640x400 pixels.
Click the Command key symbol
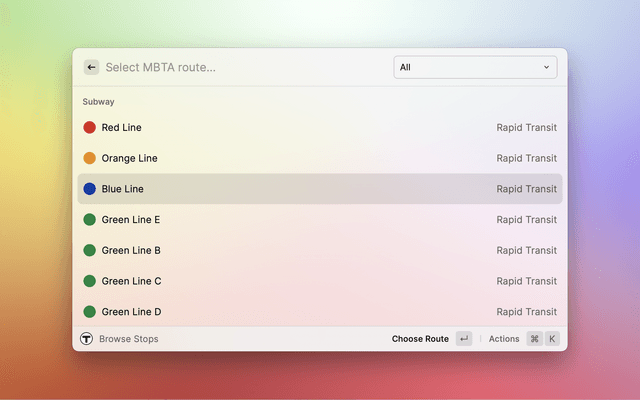tap(534, 339)
